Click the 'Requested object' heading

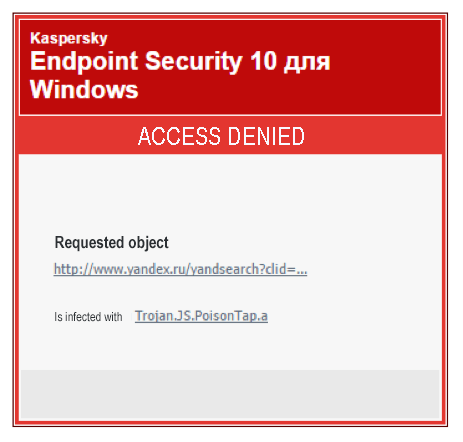111,243
